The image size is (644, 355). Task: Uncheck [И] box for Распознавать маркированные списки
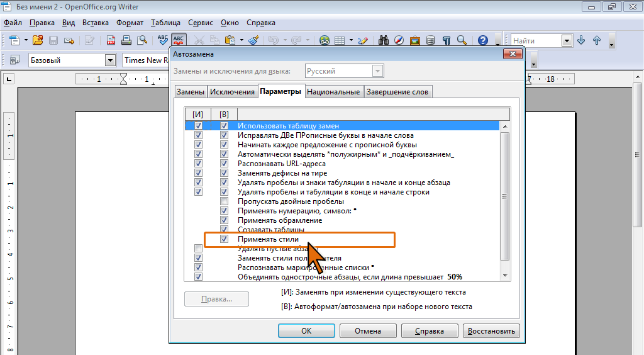point(198,268)
